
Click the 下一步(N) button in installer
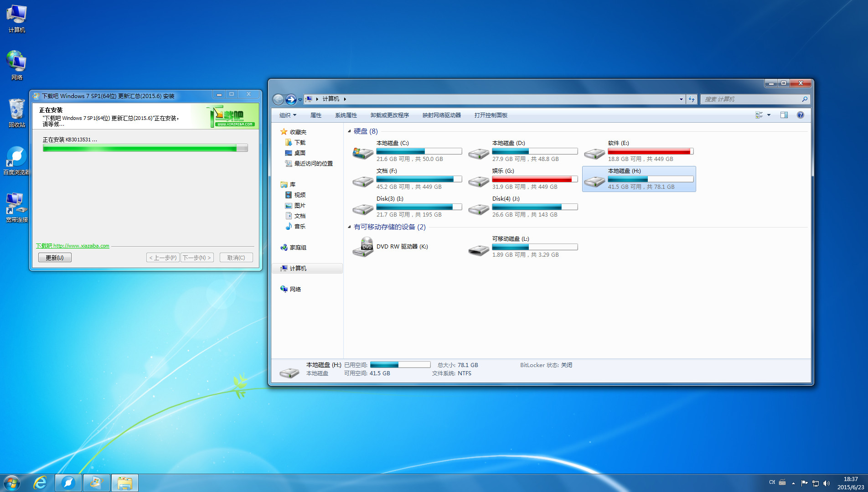[197, 258]
